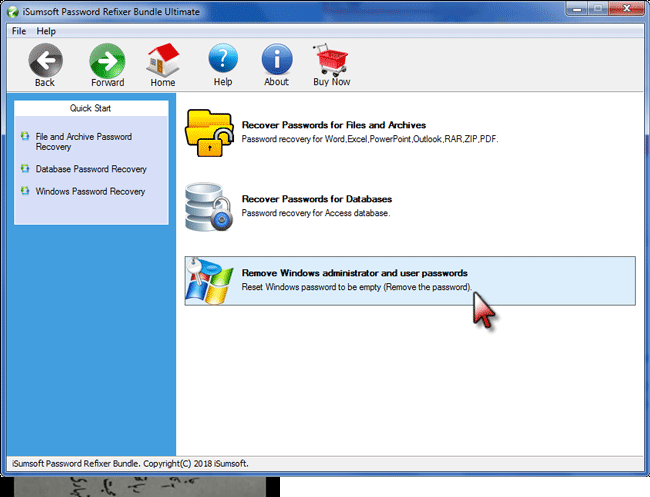Select Windows Password Recovery in Quick Start
This screenshot has width=650, height=497.
coord(90,191)
